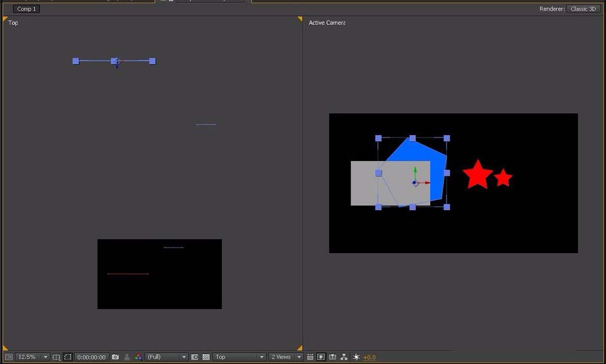Click the Timeline button icon
Viewport: 606px width, 364px height.
tap(332, 357)
